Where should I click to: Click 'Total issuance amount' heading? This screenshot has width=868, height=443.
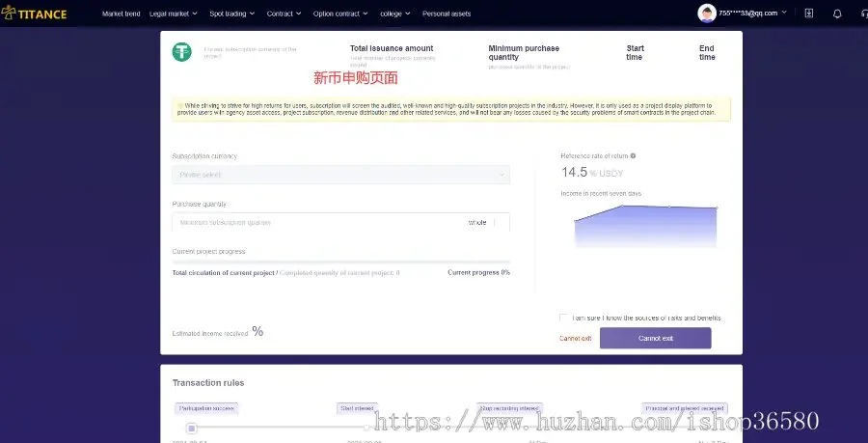point(392,48)
